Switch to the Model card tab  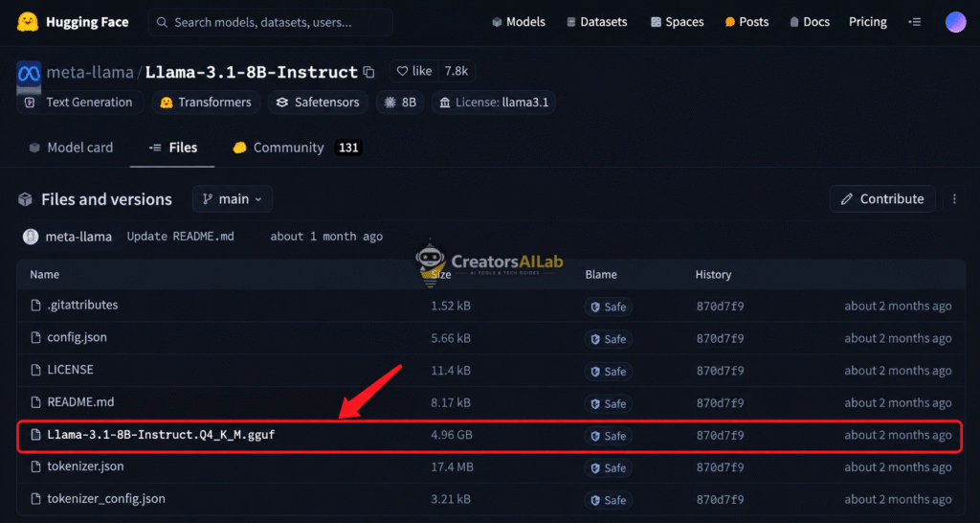click(71, 148)
